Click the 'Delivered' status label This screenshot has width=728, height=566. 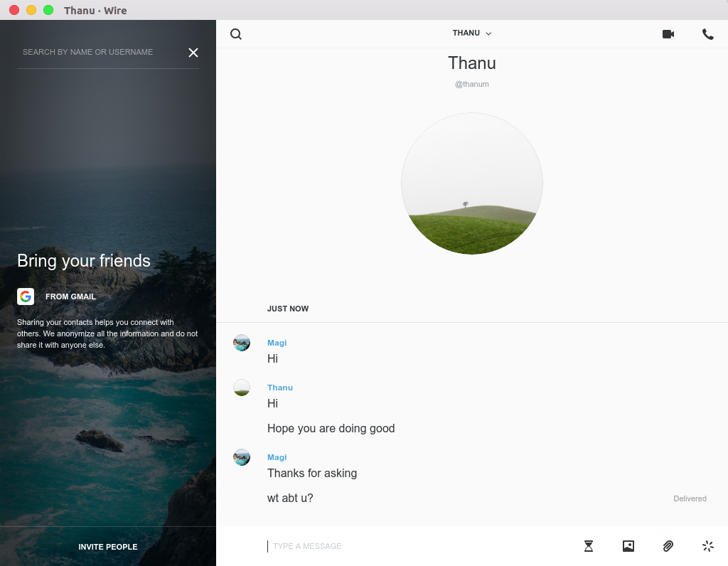click(690, 498)
